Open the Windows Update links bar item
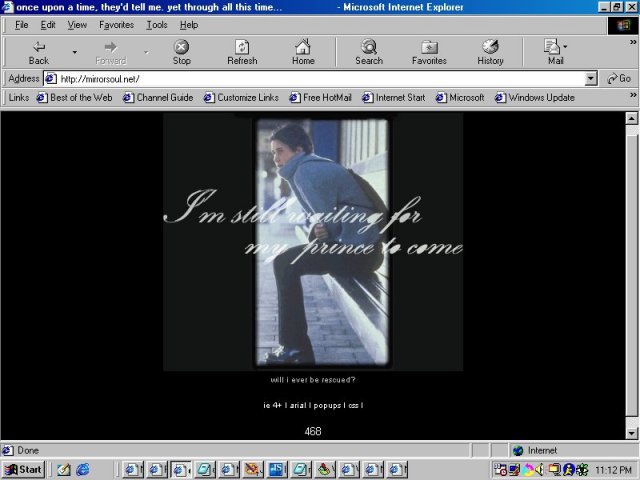 tap(535, 98)
